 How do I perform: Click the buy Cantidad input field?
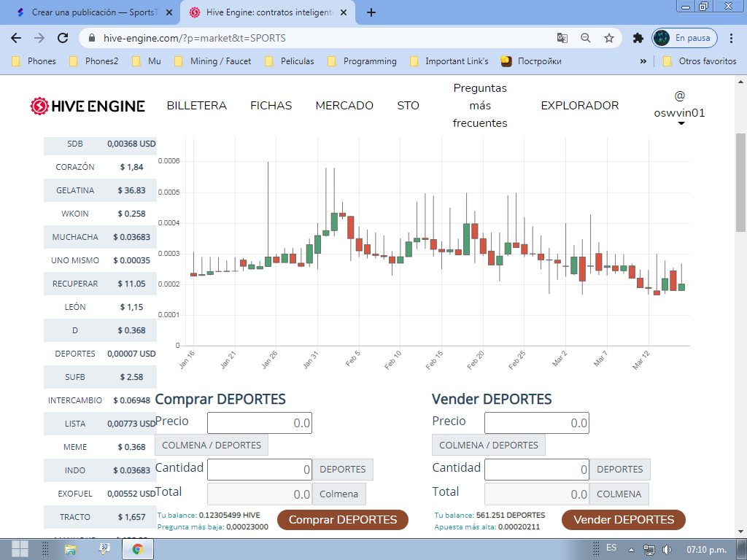click(x=260, y=470)
